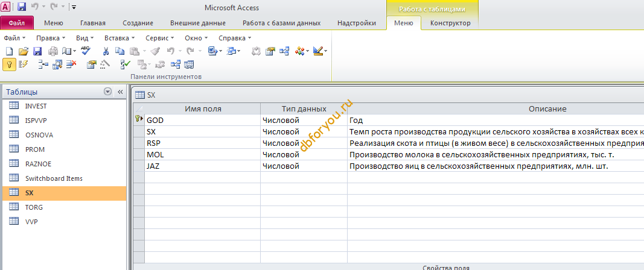Click the Analyze toolbar icon
Screen dimensions: 644x270
click(232, 51)
